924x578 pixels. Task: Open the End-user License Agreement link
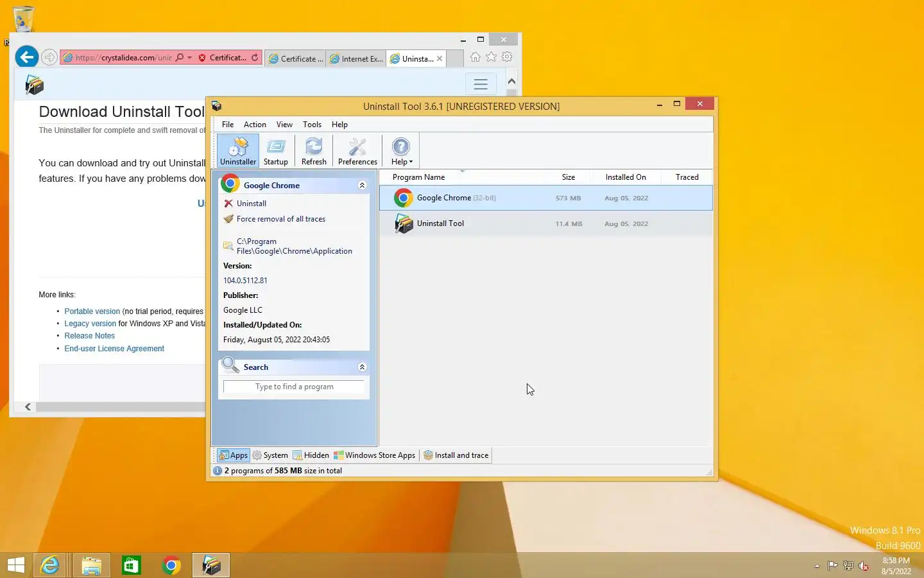pos(114,349)
